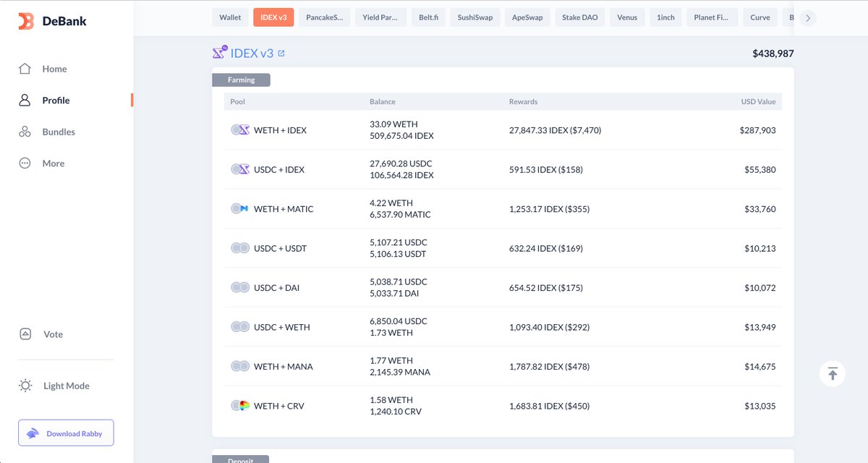
Task: Click the WETH + IDEX pool name
Action: 280,130
